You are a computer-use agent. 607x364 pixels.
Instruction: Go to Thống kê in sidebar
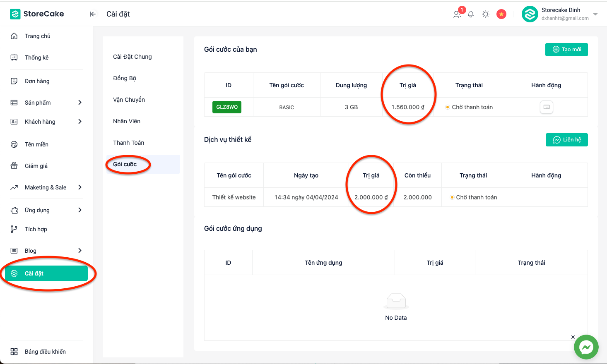[36, 57]
